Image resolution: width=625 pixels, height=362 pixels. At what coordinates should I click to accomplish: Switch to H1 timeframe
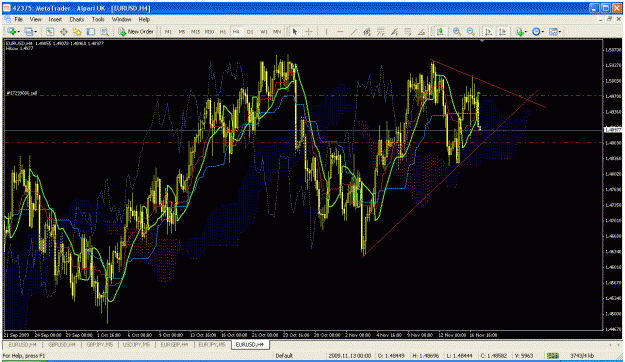click(222, 31)
